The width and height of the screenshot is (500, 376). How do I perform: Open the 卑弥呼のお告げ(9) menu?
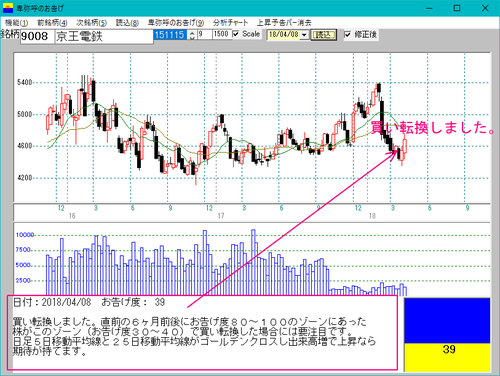176,23
